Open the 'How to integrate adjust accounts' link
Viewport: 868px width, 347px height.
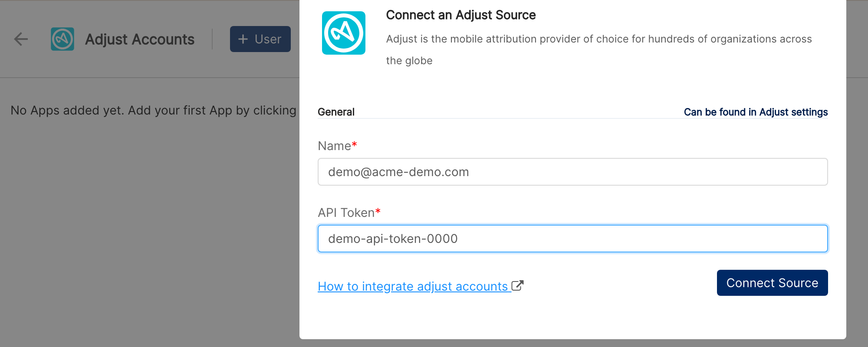pos(413,286)
